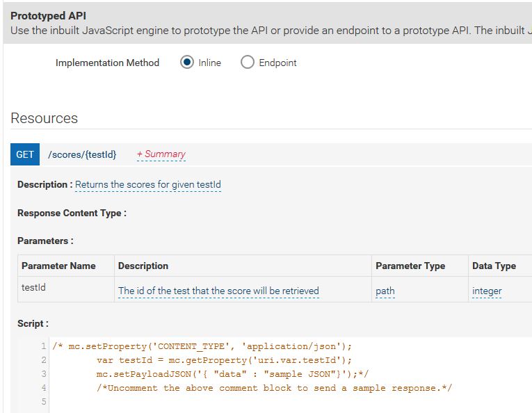Image resolution: width=532 pixels, height=413 pixels.
Task: Select the Inline implementation method radio
Action: [187, 62]
